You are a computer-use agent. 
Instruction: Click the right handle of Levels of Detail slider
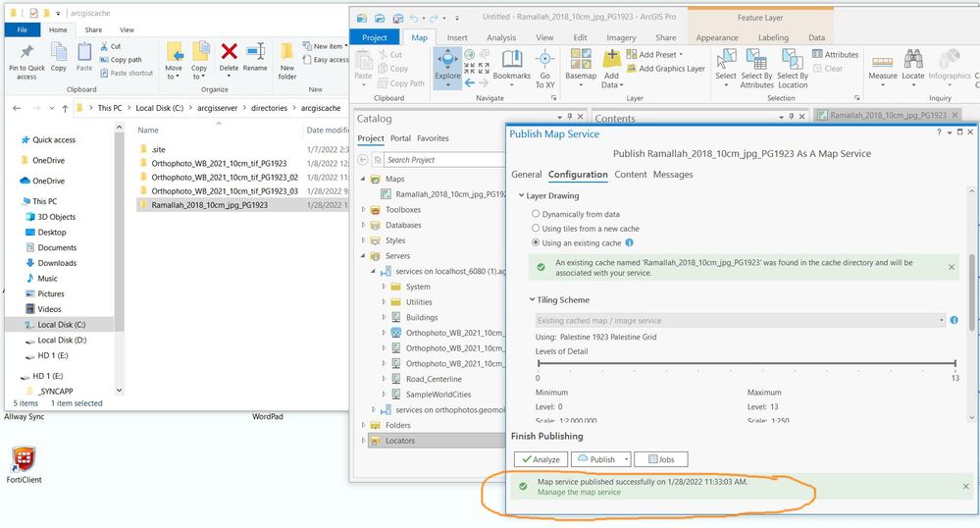955,363
